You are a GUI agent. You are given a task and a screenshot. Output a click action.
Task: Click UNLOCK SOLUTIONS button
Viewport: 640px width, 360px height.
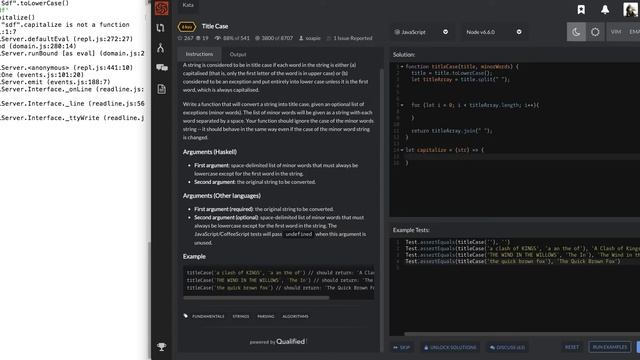click(x=449, y=347)
